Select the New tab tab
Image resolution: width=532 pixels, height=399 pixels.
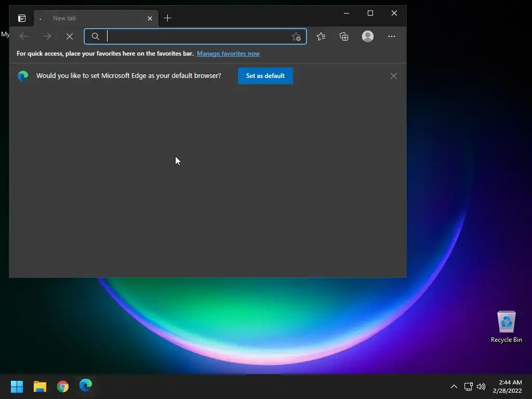(x=96, y=18)
